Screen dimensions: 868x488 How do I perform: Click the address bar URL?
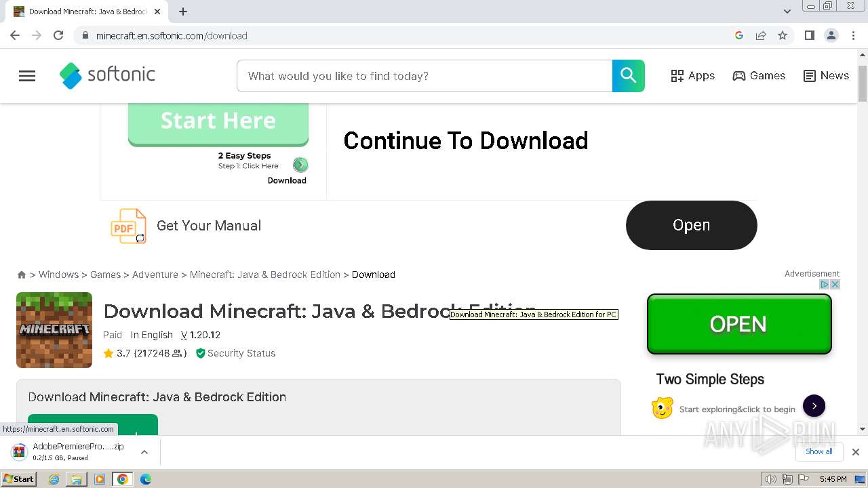(172, 36)
